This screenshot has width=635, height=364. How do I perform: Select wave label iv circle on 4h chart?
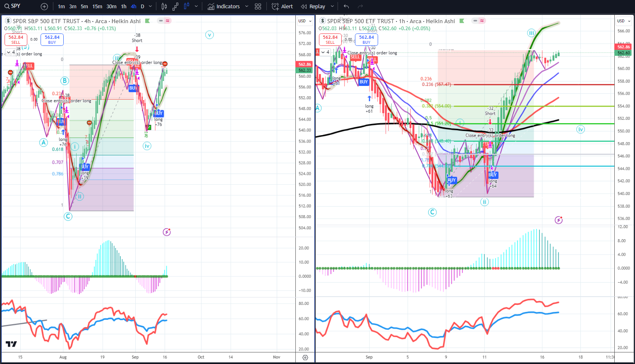pos(147,145)
